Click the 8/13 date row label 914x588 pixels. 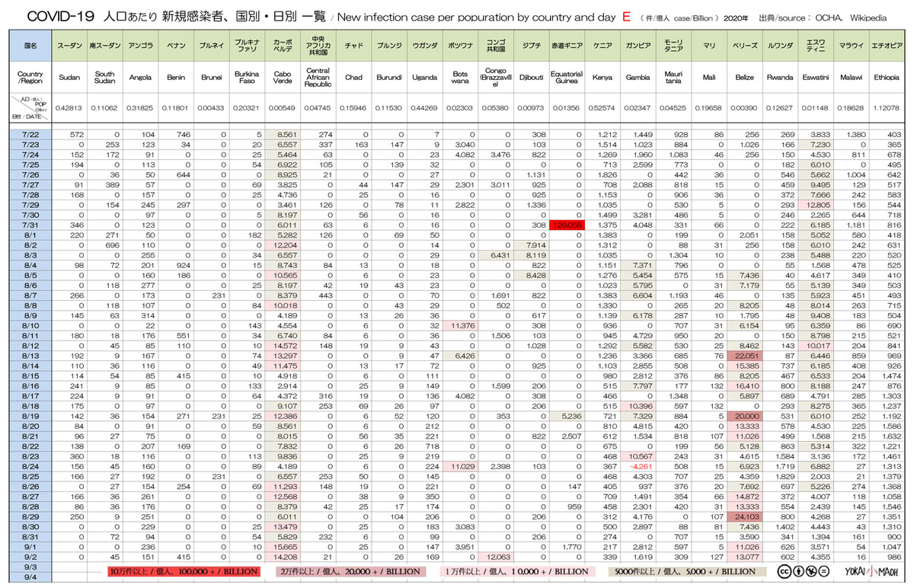(x=31, y=354)
